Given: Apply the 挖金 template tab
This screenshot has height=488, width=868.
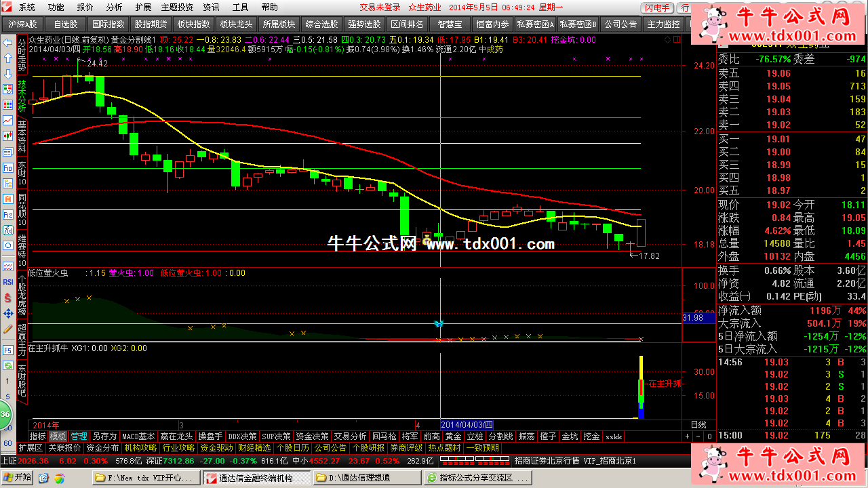Looking at the screenshot, I should click(x=592, y=436).
